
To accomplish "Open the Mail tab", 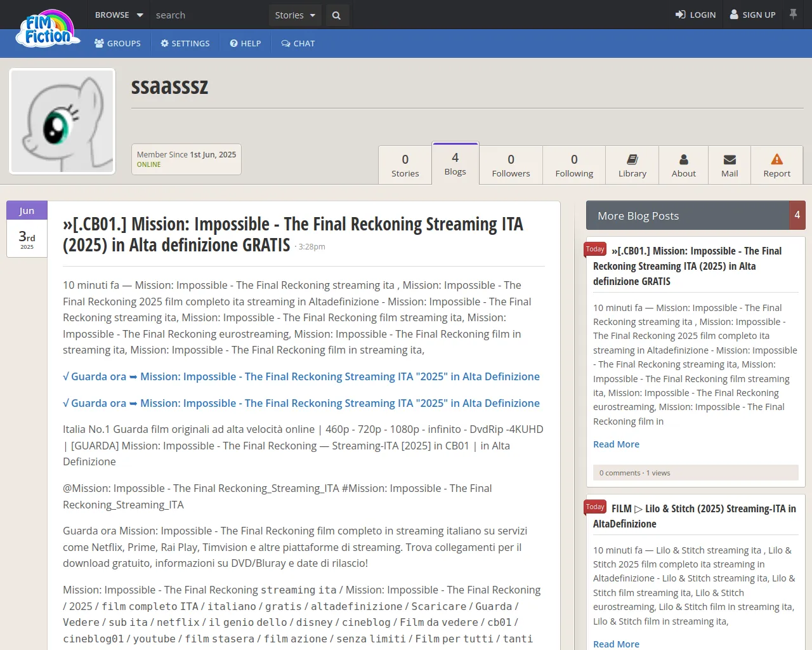I will pyautogui.click(x=730, y=165).
